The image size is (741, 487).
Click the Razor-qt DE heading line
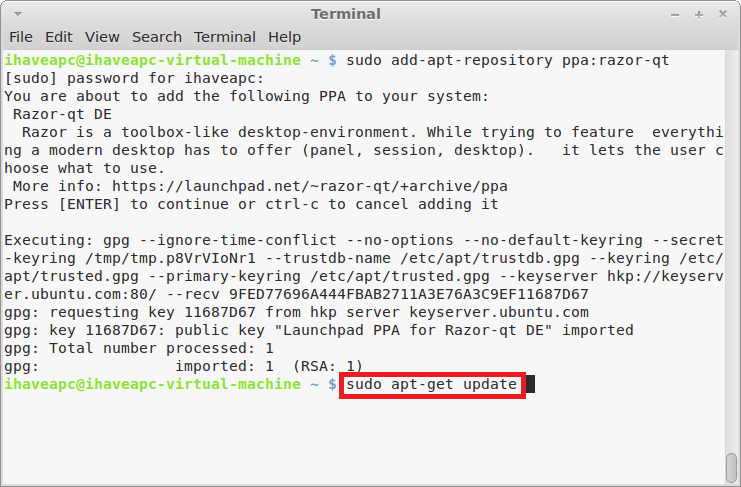[62, 114]
